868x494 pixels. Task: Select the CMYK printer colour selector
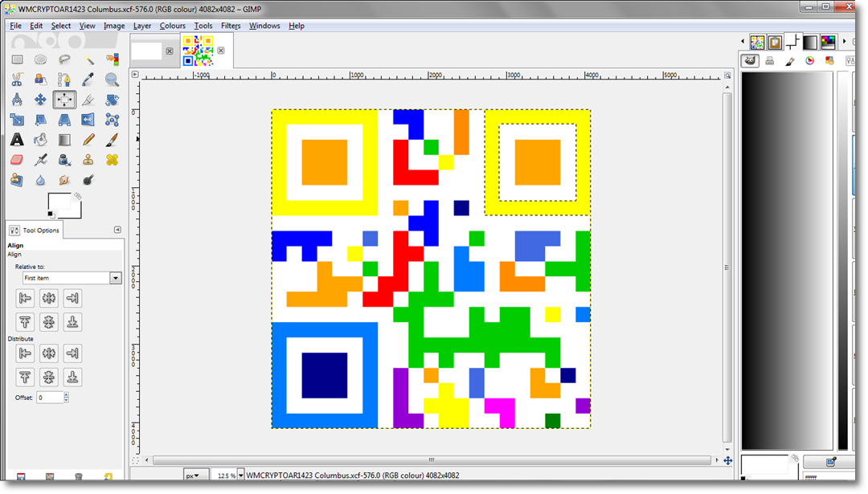coord(769,61)
